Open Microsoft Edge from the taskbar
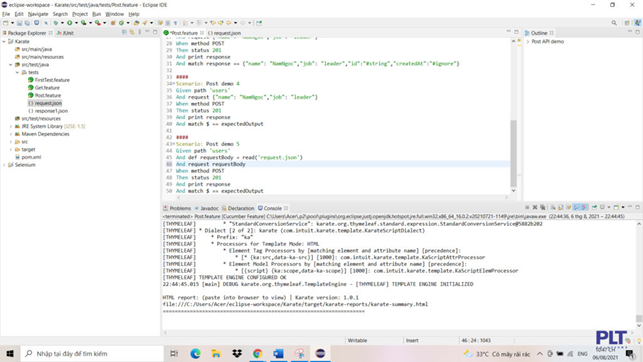 pos(195,353)
